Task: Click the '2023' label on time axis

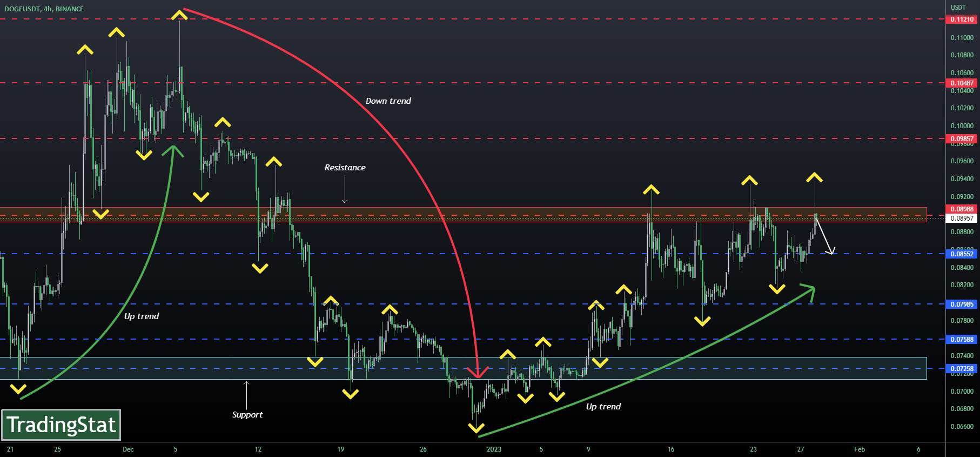Action: pos(494,449)
